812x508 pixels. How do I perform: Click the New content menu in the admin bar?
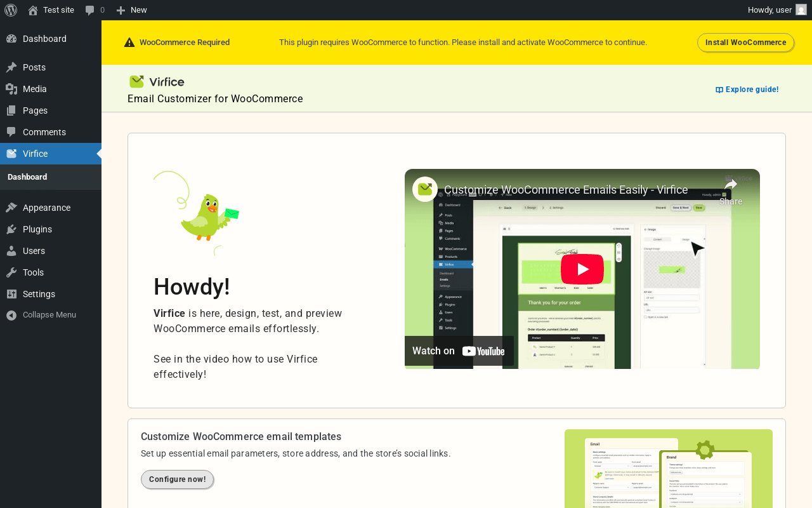pyautogui.click(x=131, y=10)
